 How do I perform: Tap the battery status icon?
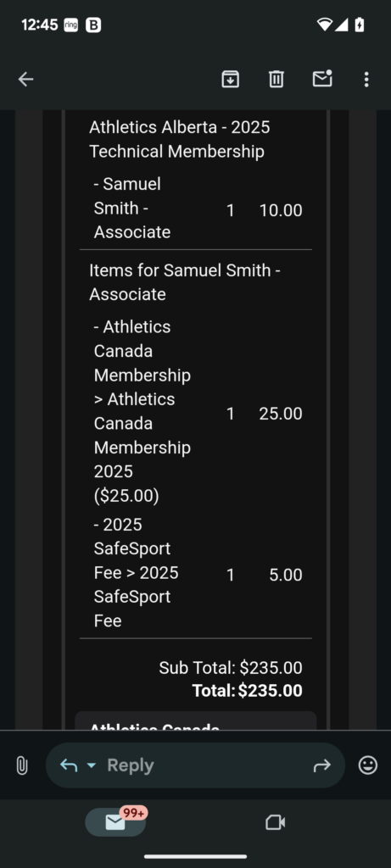(360, 25)
